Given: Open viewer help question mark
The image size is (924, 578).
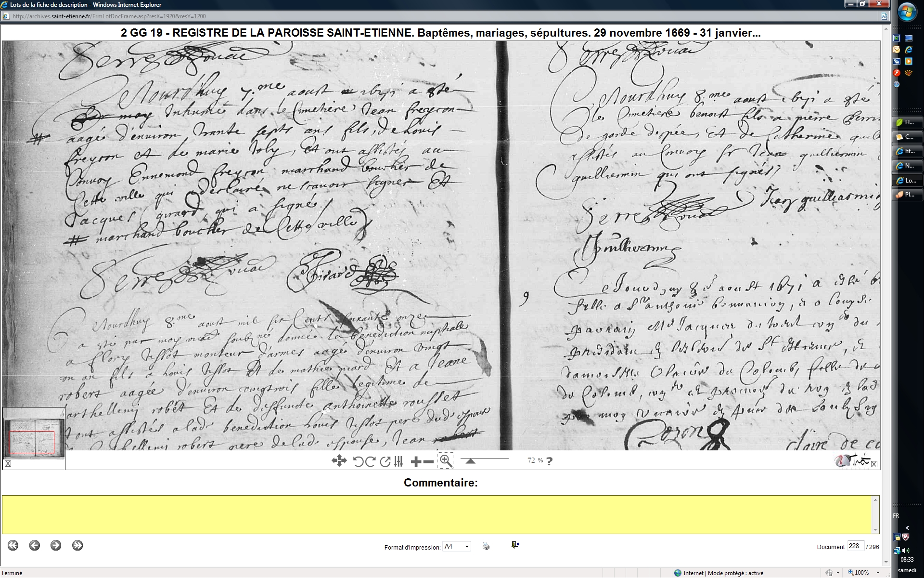Looking at the screenshot, I should click(550, 461).
